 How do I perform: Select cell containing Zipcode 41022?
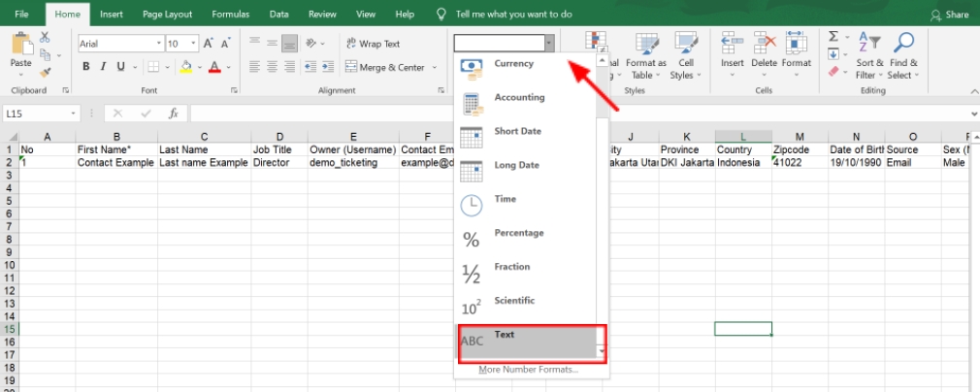coord(799,163)
